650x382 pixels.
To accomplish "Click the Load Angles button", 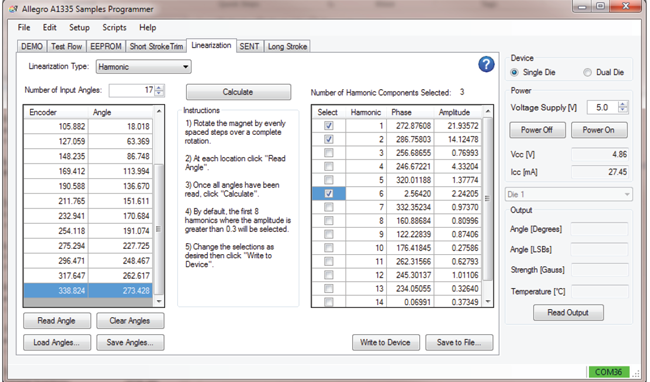I will tap(57, 343).
